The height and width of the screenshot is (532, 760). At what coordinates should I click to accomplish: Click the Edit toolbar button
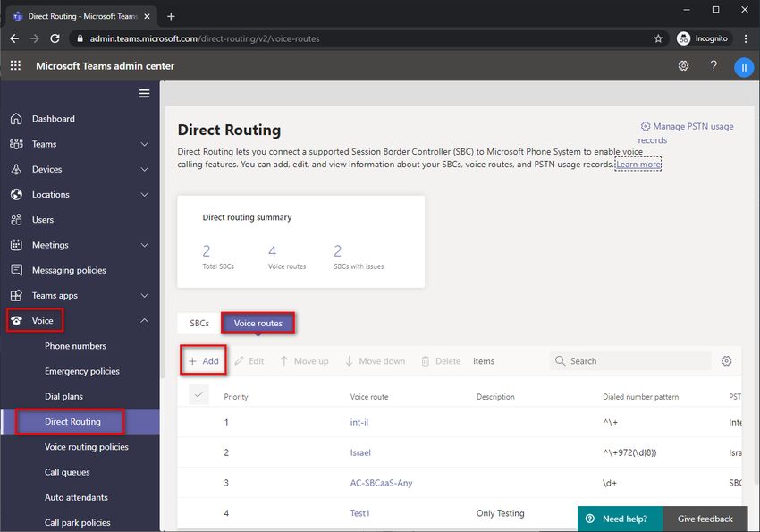(249, 361)
